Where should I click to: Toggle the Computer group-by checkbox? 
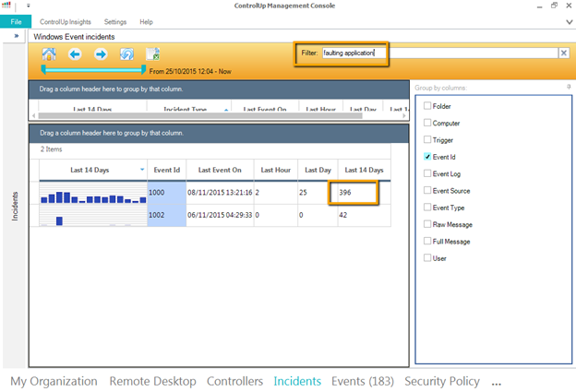427,123
